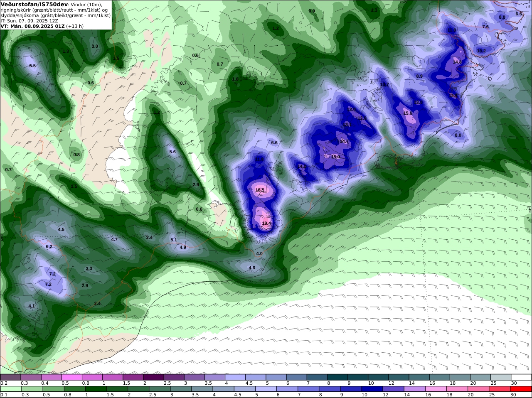
Task: Click the grey 20–25 snow legend swatch
Action: click(481, 377)
